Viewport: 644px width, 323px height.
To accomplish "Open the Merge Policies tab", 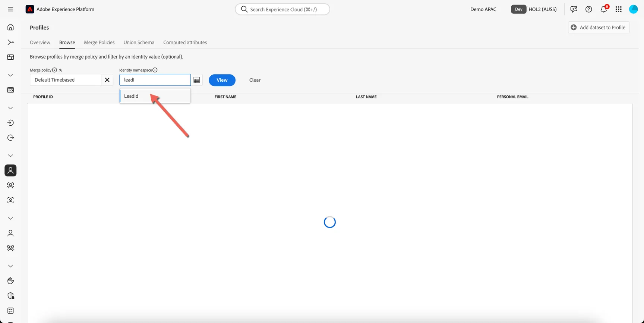I will coord(99,42).
